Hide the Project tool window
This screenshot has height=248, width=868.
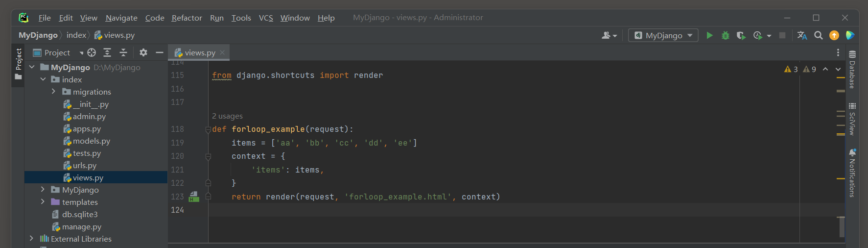[x=159, y=52]
